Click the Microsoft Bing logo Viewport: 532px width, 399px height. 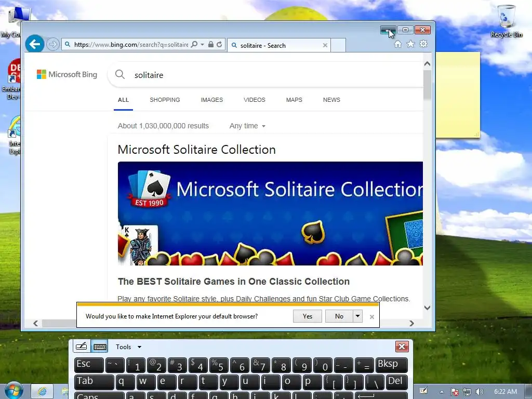pyautogui.click(x=67, y=74)
